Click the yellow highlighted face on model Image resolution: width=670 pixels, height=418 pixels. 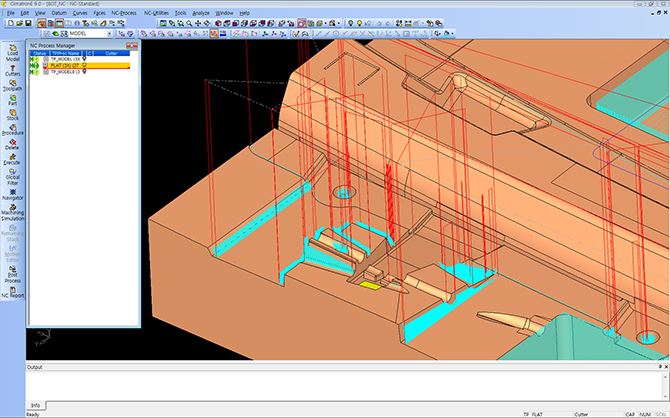tap(370, 285)
